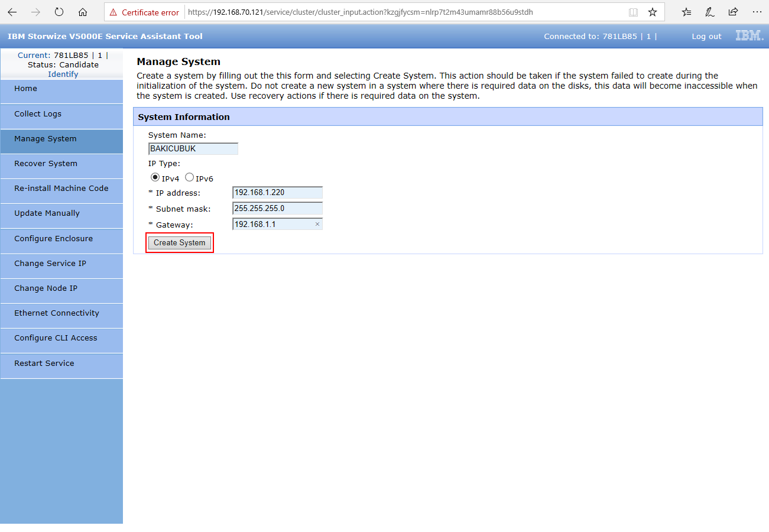This screenshot has height=532, width=769.
Task: Open browser settings and more menu
Action: point(757,12)
